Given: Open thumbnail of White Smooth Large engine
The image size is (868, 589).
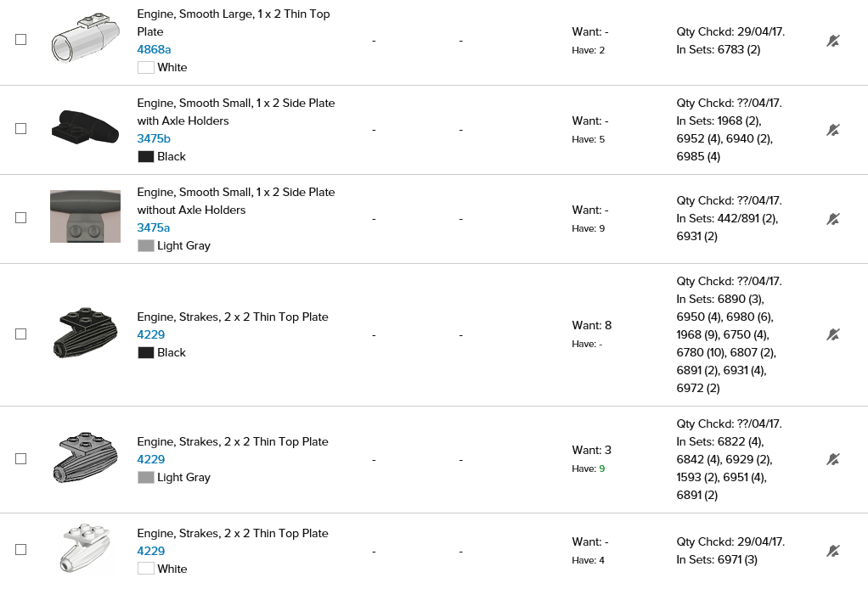Looking at the screenshot, I should [84, 39].
